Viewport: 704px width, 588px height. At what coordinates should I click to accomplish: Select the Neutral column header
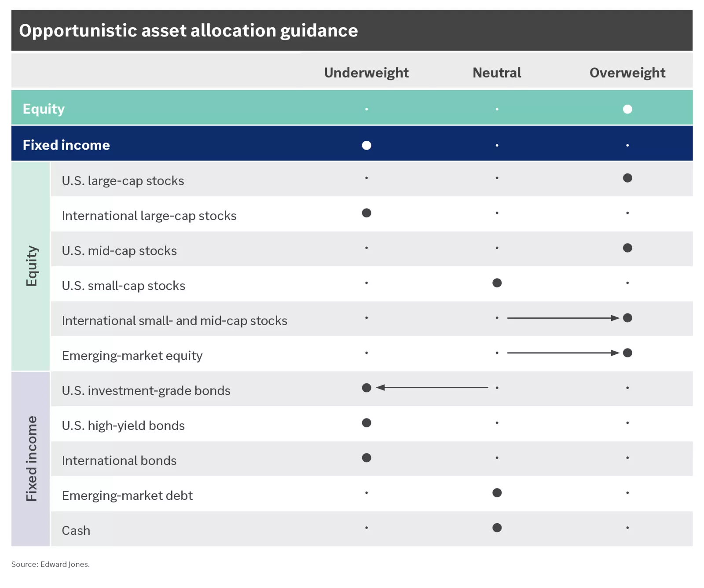click(497, 73)
